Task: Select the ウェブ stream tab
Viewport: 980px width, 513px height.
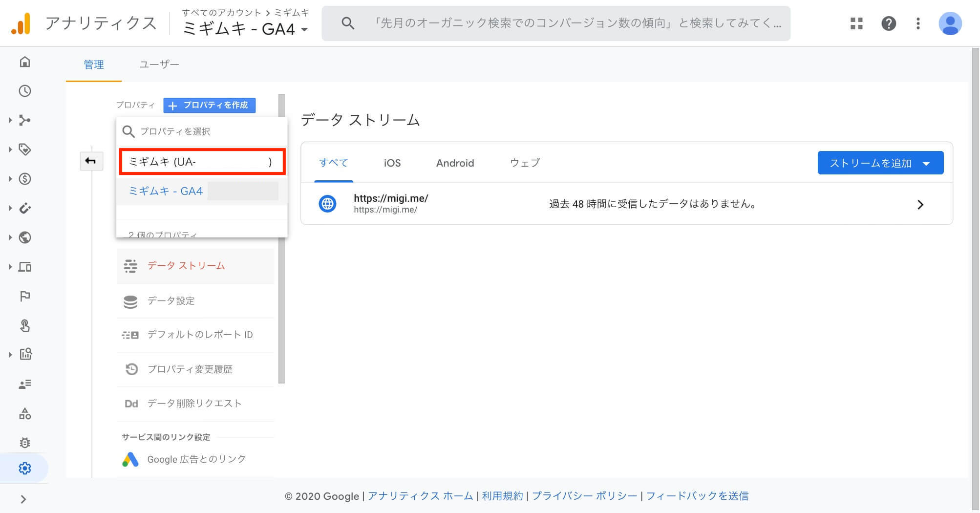Action: [x=525, y=163]
